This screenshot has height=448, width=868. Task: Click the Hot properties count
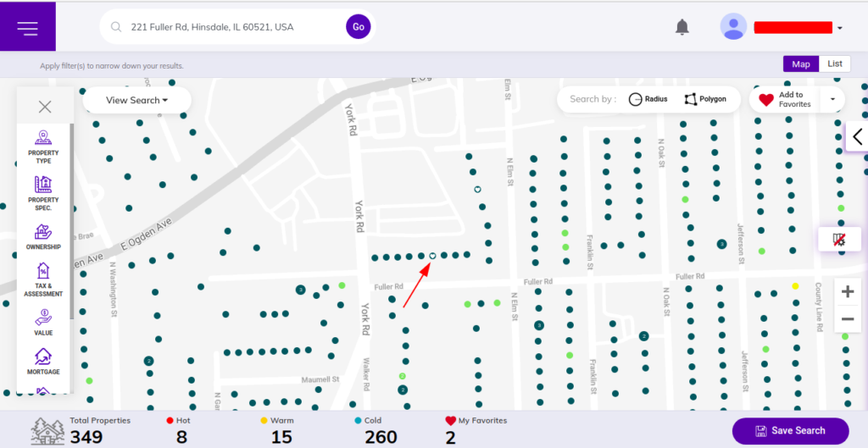pyautogui.click(x=181, y=438)
